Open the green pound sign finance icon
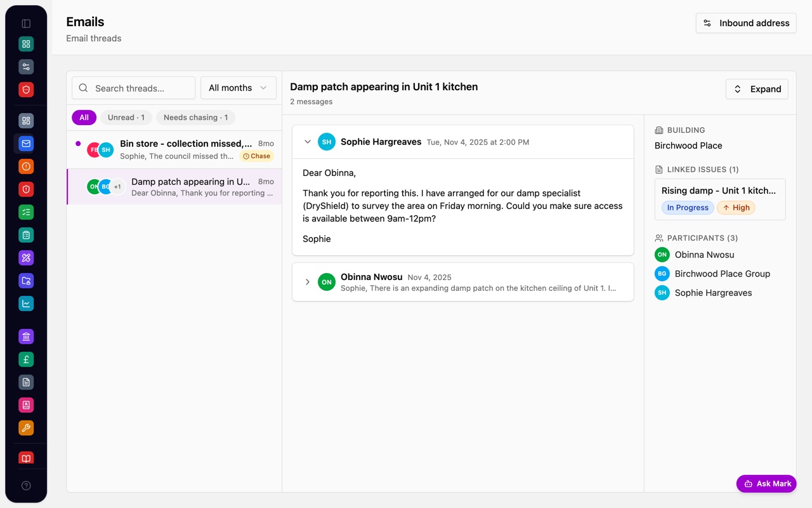 (x=26, y=359)
